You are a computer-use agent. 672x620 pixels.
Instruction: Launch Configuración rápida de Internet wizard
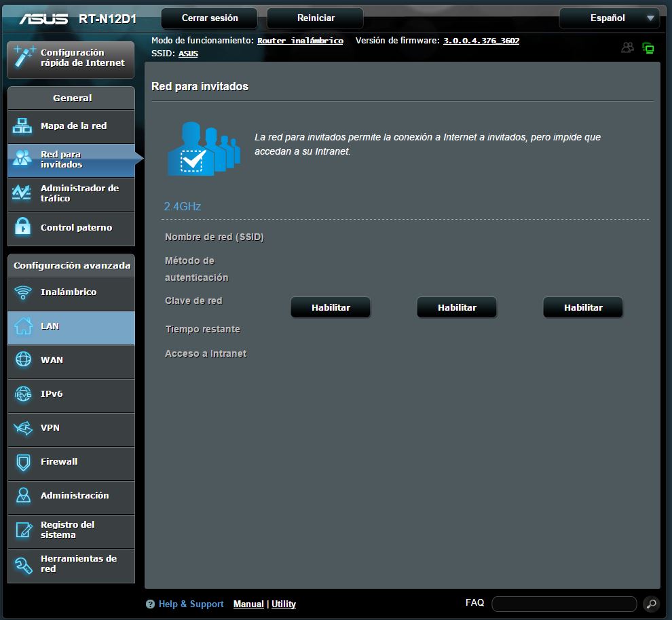[71, 58]
